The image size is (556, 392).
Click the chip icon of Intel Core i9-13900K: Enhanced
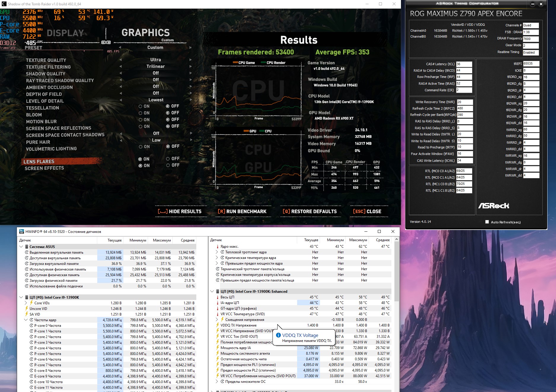pyautogui.click(x=217, y=291)
